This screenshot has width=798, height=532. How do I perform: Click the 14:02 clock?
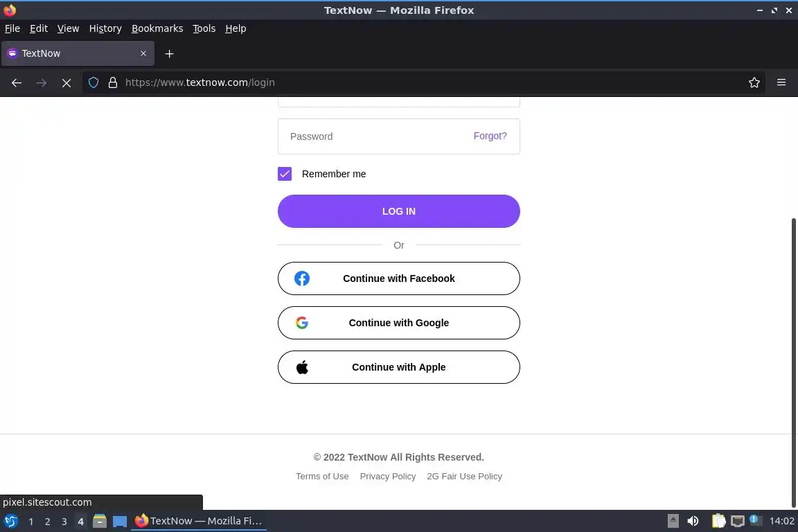coord(781,521)
